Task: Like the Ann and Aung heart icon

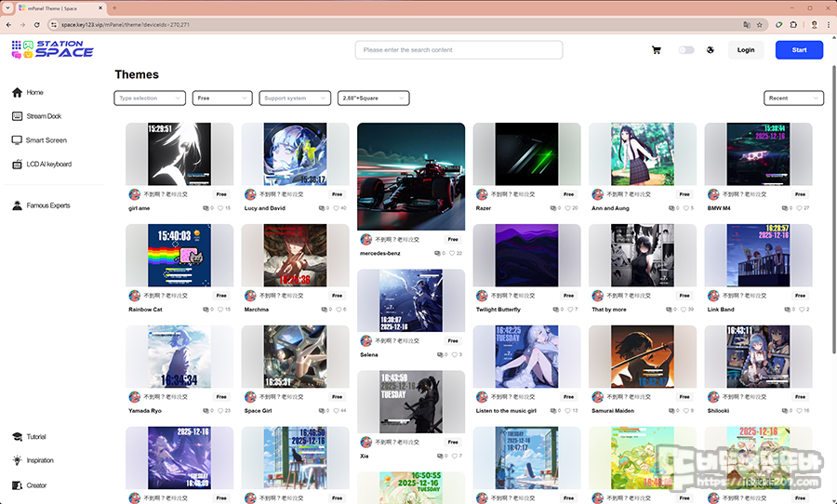Action: (x=684, y=208)
